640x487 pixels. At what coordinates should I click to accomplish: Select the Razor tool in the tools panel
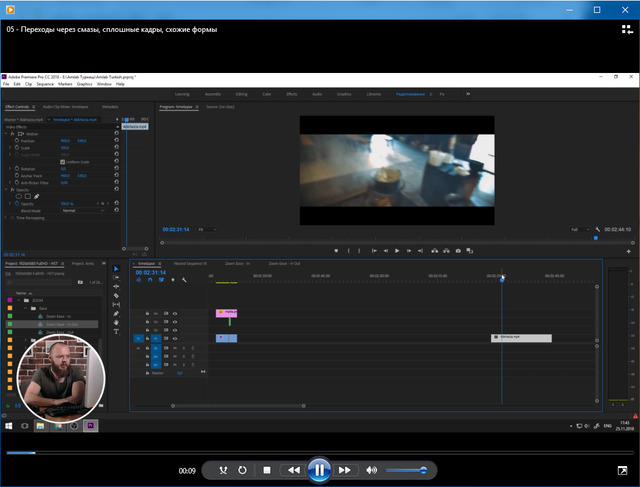116,296
